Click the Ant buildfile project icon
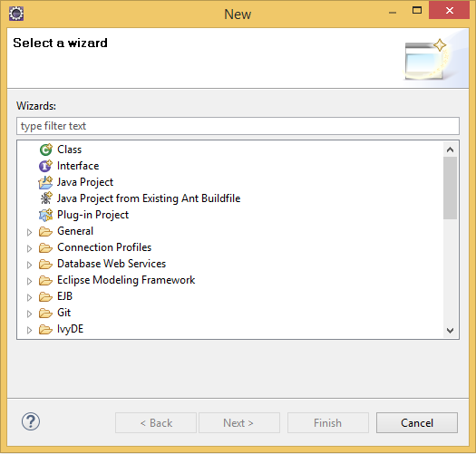This screenshot has height=454, width=476. (x=46, y=198)
